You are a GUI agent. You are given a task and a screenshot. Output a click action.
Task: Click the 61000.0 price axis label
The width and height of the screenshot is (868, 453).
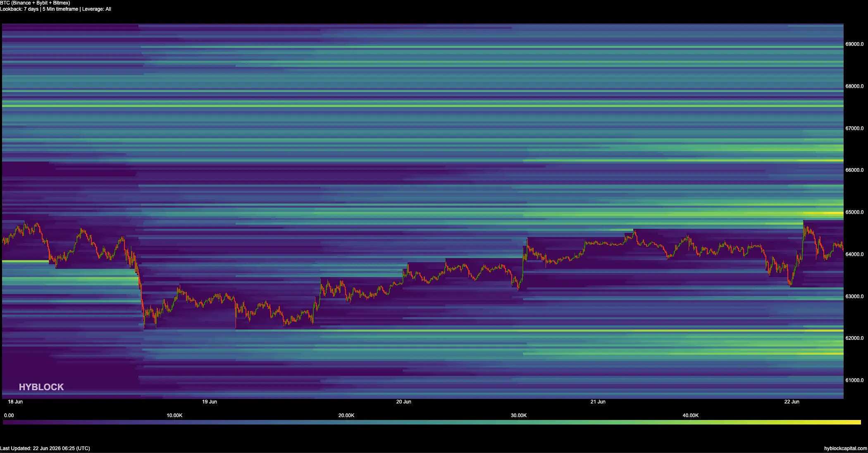point(854,380)
